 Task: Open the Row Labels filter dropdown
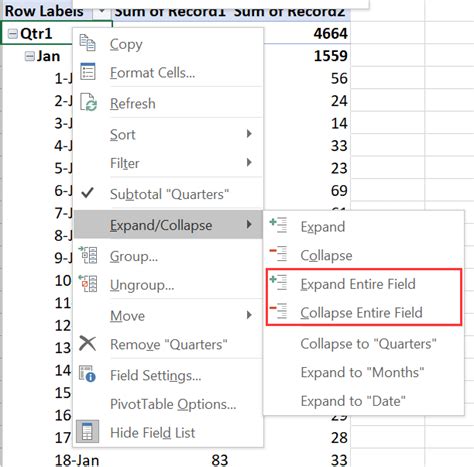102,12
